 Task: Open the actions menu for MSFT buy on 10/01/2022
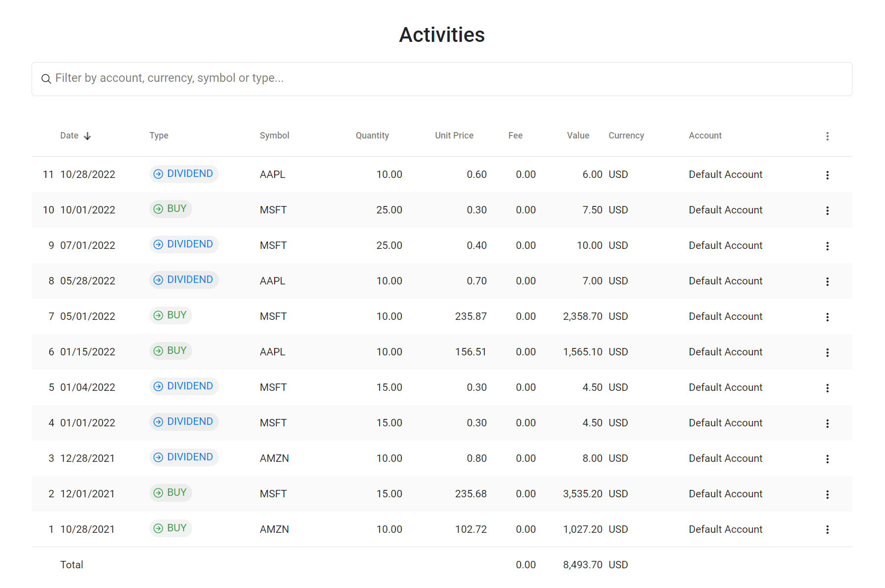pyautogui.click(x=827, y=210)
